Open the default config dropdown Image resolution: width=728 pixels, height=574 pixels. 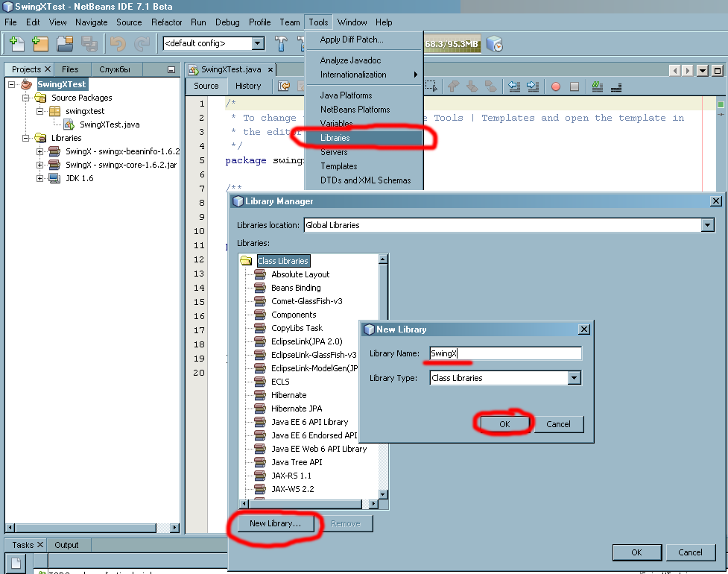pyautogui.click(x=258, y=43)
